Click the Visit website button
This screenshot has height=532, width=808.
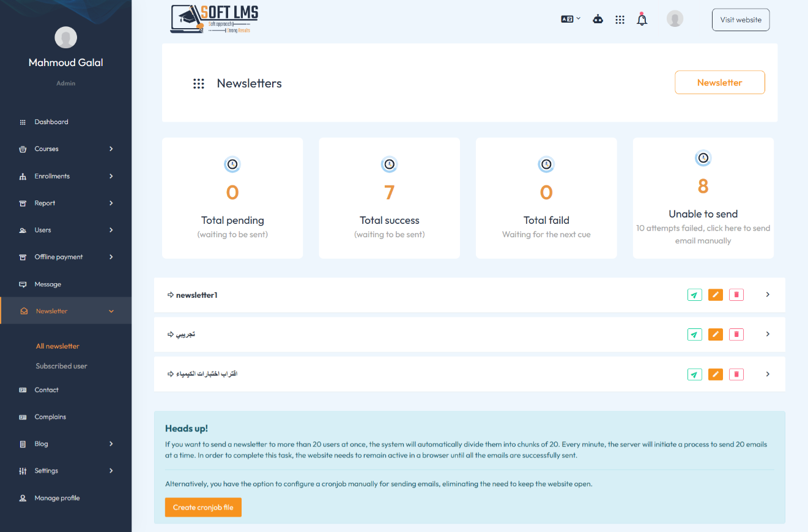(741, 20)
